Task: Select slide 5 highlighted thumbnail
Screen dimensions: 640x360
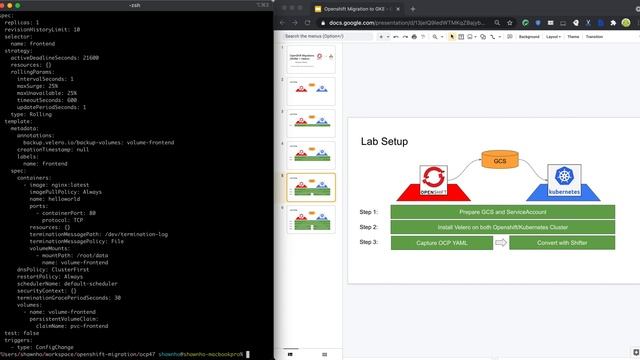Action: pyautogui.click(x=311, y=187)
